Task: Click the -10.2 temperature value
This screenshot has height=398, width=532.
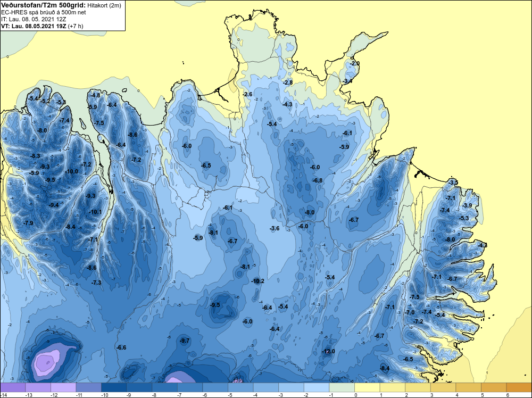Action: pyautogui.click(x=257, y=281)
